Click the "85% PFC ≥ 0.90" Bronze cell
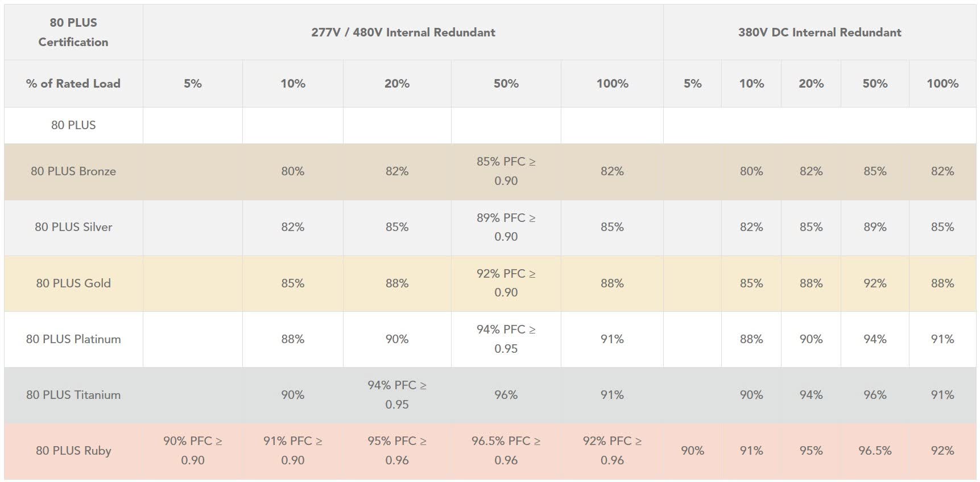The width and height of the screenshot is (980, 482). (x=506, y=171)
